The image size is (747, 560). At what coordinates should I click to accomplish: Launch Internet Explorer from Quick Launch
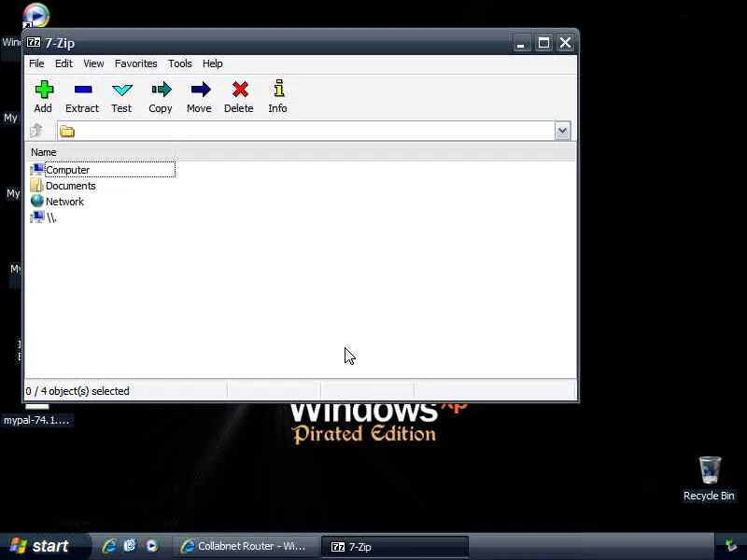[109, 546]
